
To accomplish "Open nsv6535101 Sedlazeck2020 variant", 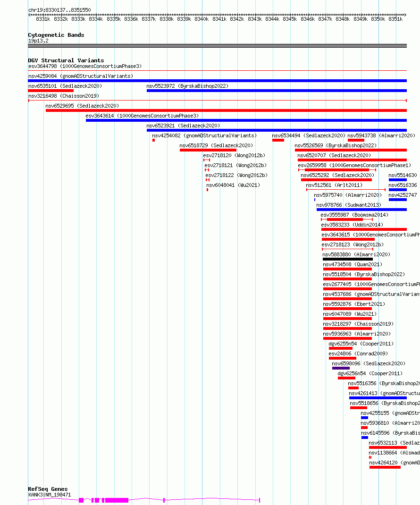I will pyautogui.click(x=65, y=86).
